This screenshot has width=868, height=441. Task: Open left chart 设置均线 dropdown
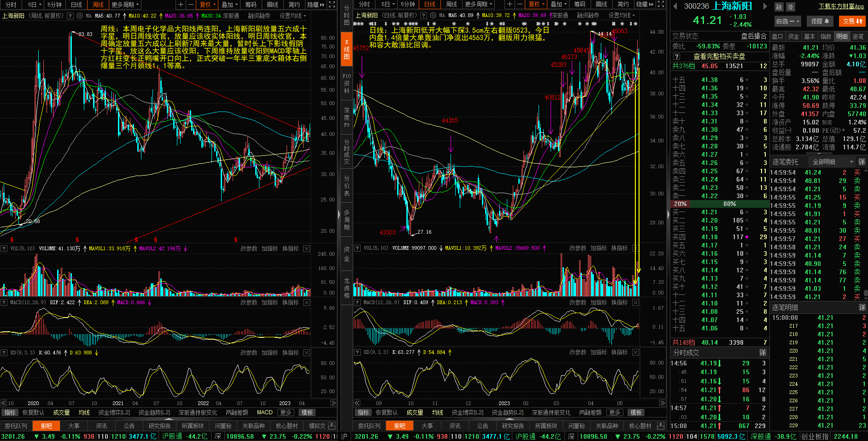(x=293, y=16)
